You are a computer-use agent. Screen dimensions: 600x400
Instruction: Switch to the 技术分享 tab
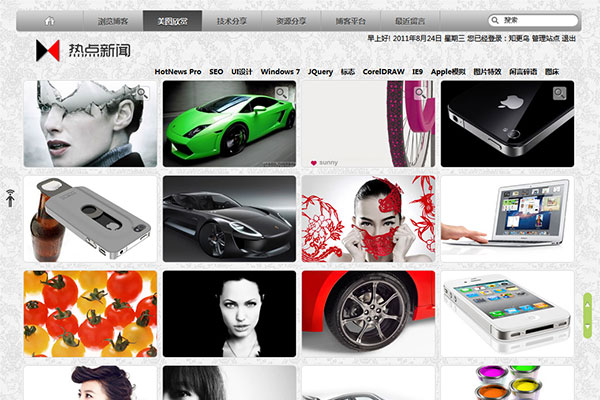tap(232, 20)
